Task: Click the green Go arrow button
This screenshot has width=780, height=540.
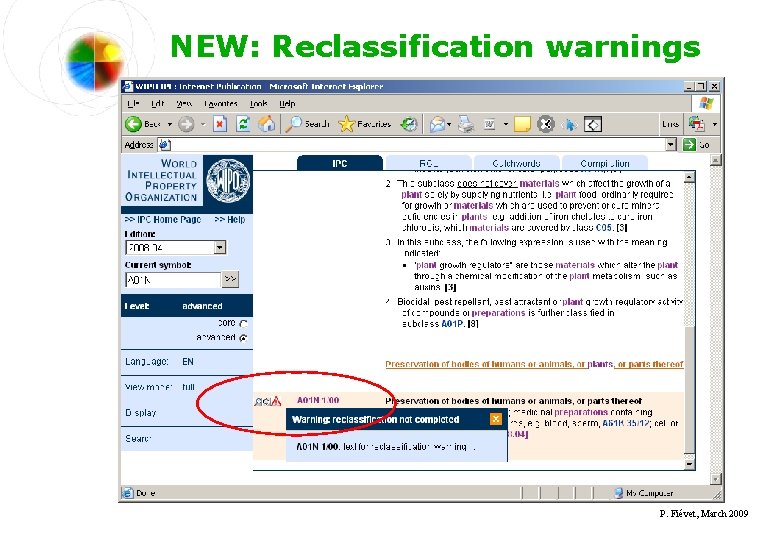Action: pos(689,145)
